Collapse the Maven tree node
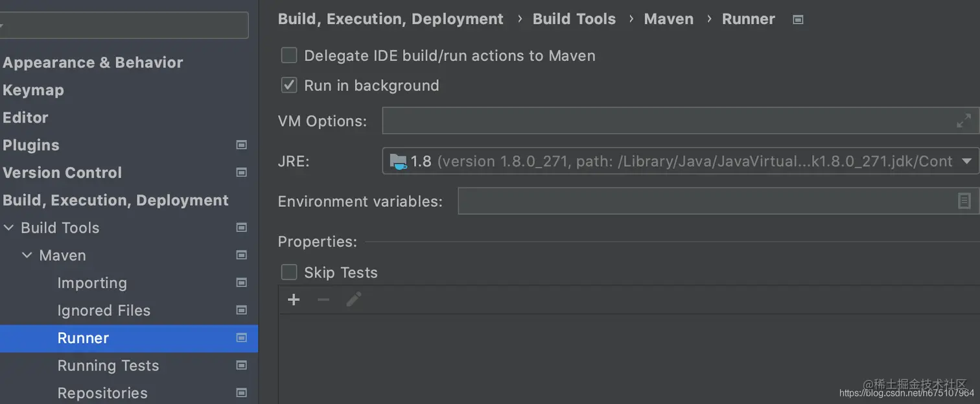This screenshot has width=980, height=404. pos(27,255)
